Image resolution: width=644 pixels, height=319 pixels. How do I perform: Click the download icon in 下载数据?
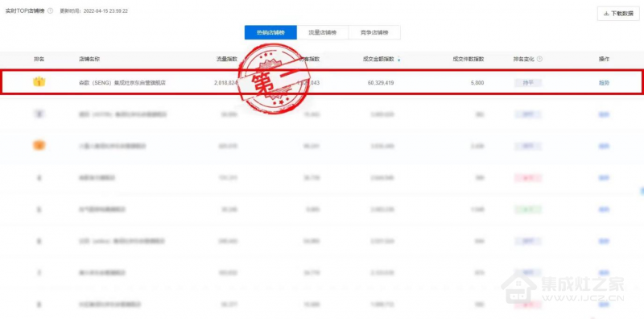606,13
